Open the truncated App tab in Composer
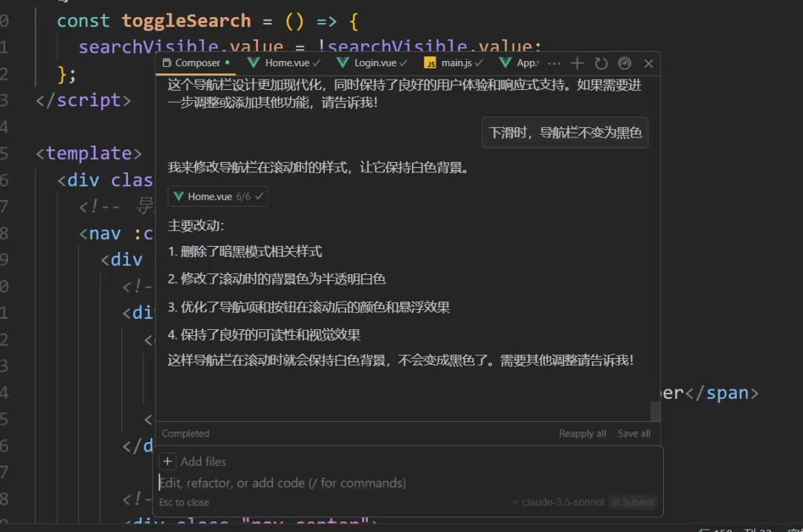The width and height of the screenshot is (803, 532). (x=518, y=63)
